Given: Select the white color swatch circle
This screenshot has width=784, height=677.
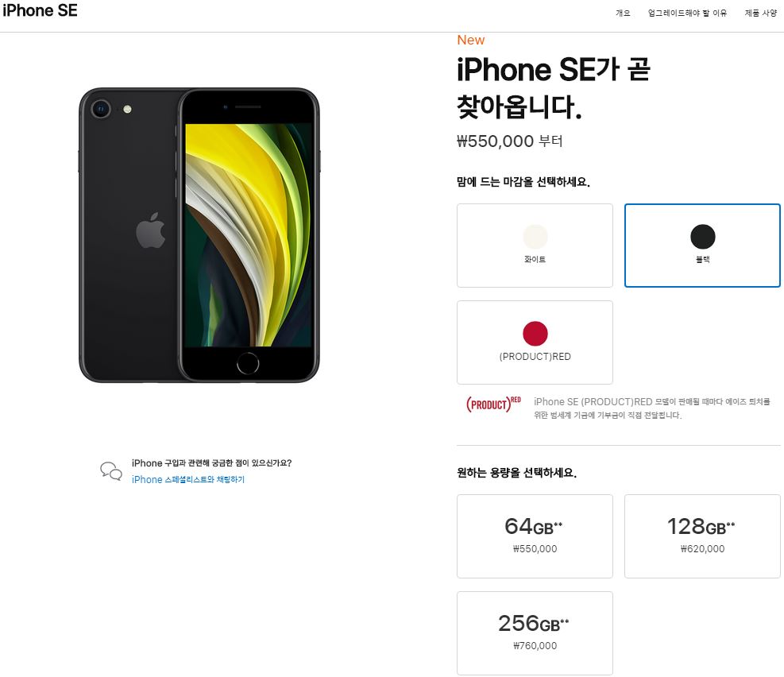Looking at the screenshot, I should pos(535,237).
